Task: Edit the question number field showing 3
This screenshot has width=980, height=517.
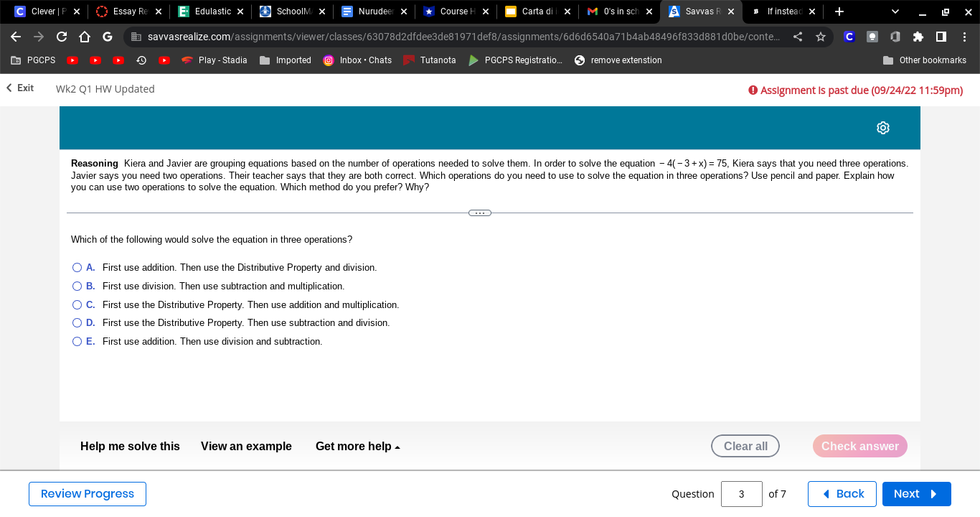Action: point(741,493)
